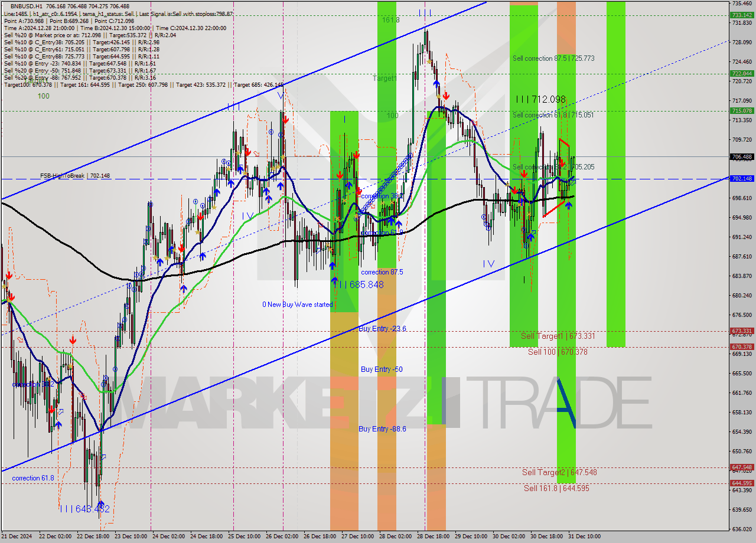Click the red 644.595 price tag on the price axis
This screenshot has height=543, width=756.
pyautogui.click(x=742, y=483)
